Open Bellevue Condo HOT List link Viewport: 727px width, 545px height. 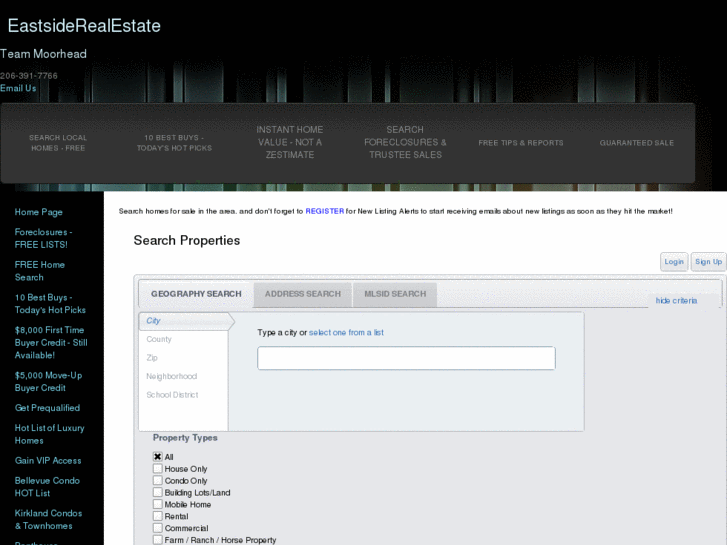click(x=47, y=487)
